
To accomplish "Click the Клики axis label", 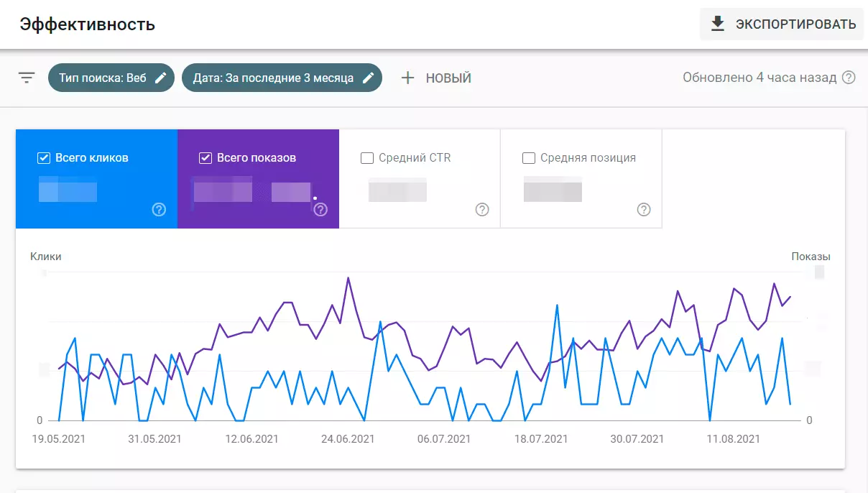I will pos(46,257).
